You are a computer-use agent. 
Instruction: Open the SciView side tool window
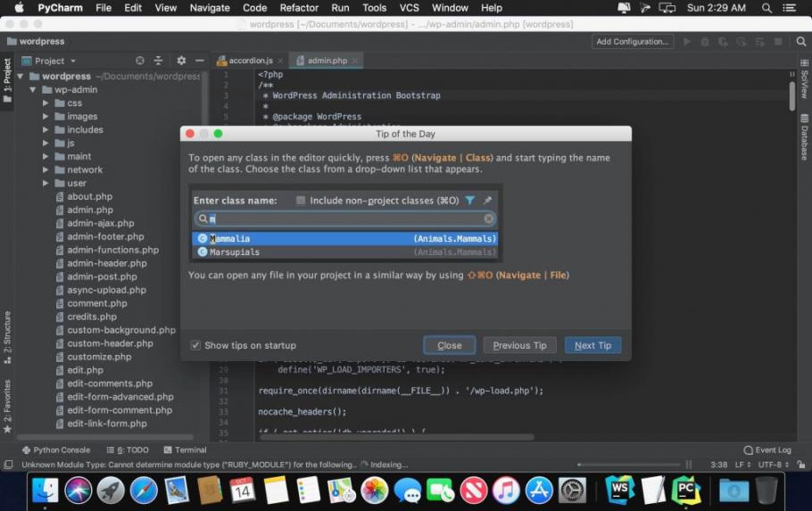coord(804,79)
